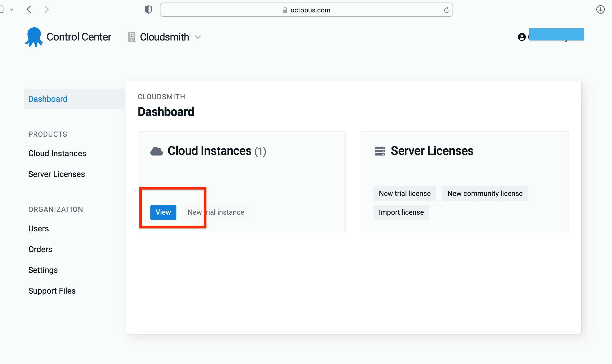Open Server Licenses in sidebar

pos(56,174)
